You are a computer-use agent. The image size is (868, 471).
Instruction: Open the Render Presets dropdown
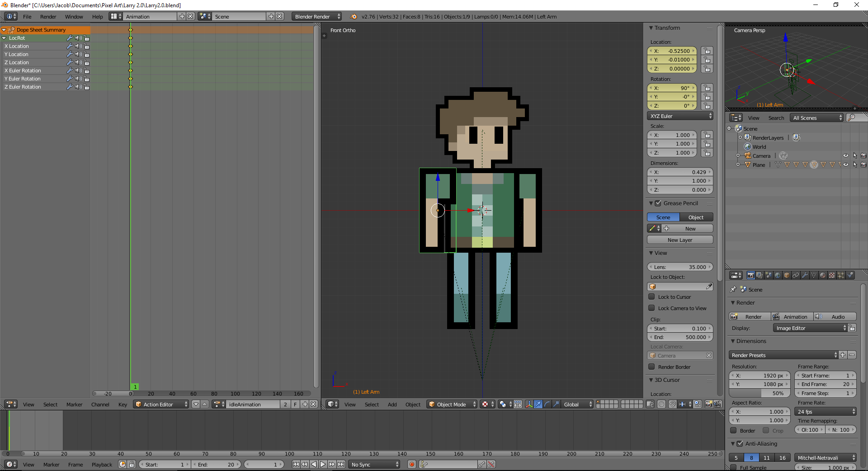(783, 355)
